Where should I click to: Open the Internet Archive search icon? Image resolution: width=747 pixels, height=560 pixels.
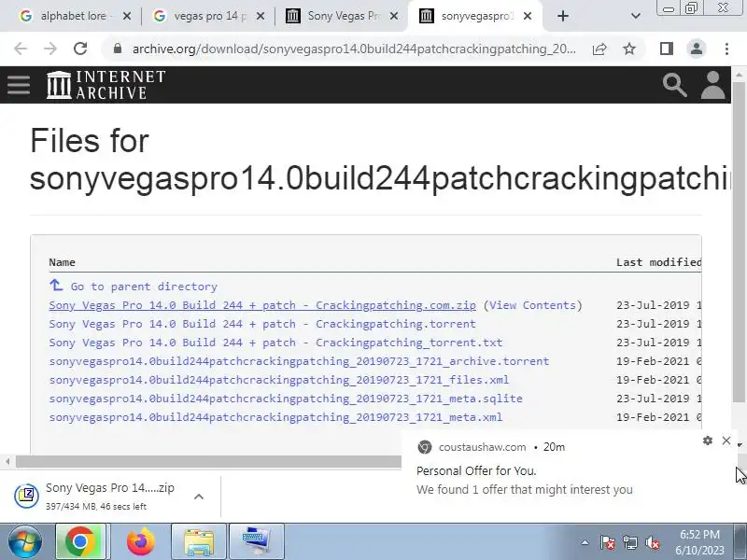[674, 85]
